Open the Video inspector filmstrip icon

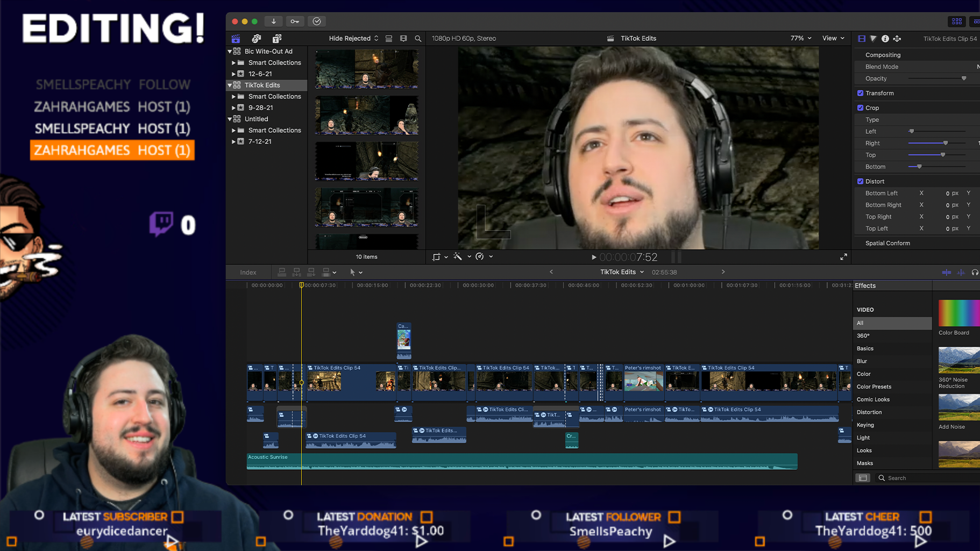point(861,38)
